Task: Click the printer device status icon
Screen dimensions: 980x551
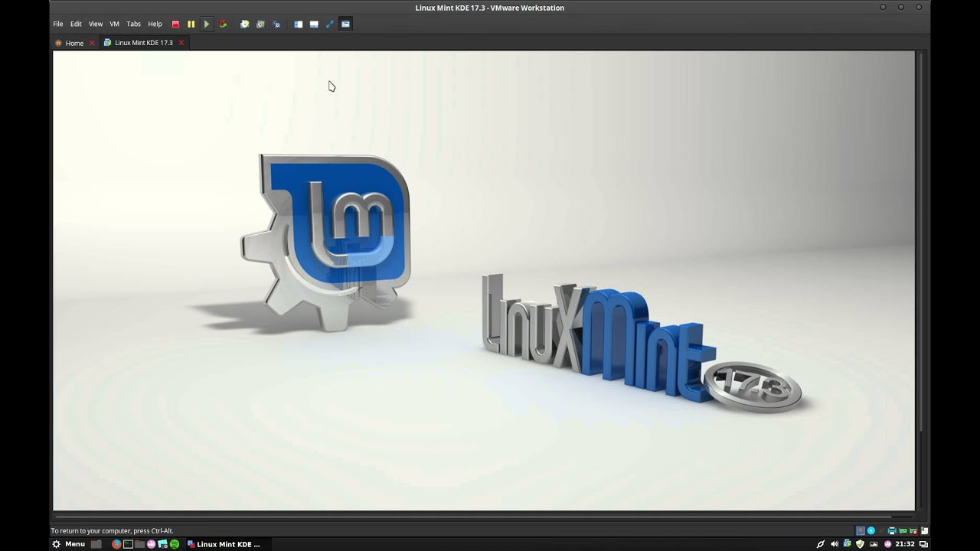Action: click(x=892, y=530)
